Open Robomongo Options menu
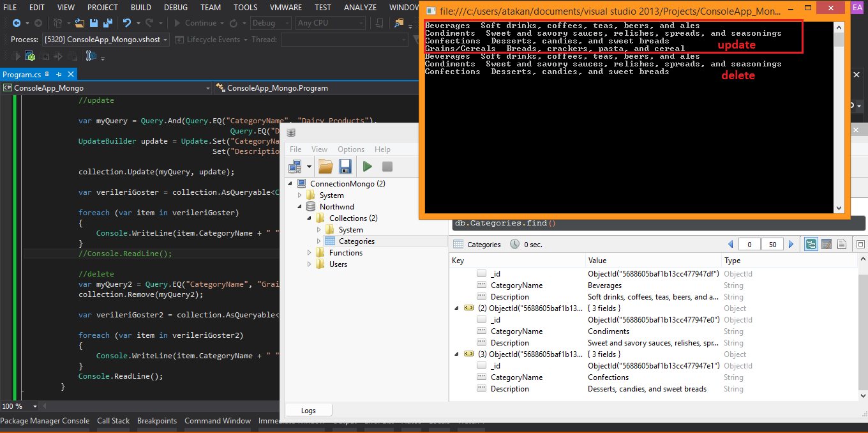This screenshot has height=433, width=868. (x=351, y=149)
